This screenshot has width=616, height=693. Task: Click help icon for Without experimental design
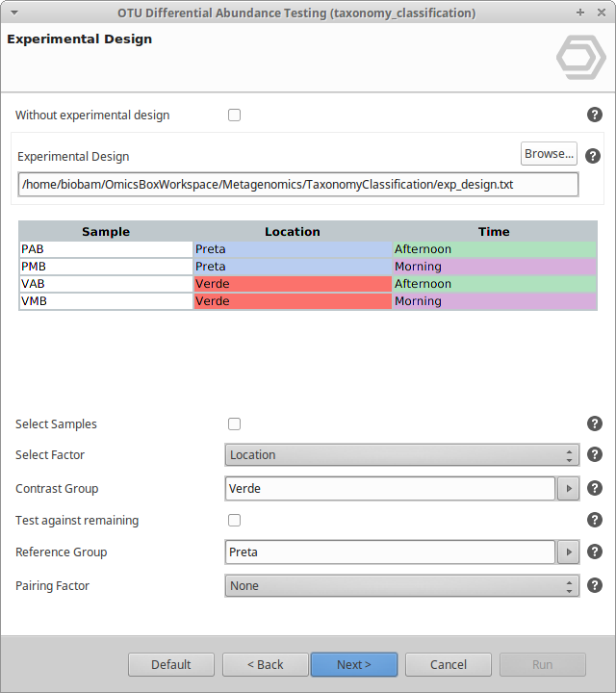[x=595, y=115]
